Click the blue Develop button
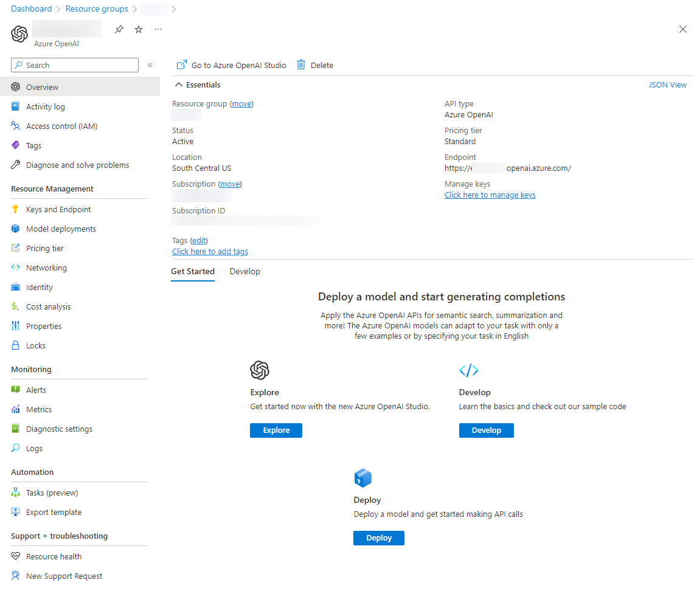Screen dimensions: 700x591 (486, 430)
